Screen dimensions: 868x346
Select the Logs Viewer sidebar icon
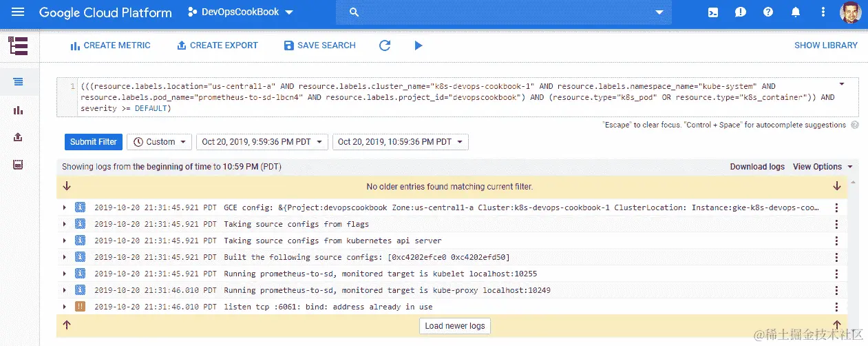pos(19,82)
